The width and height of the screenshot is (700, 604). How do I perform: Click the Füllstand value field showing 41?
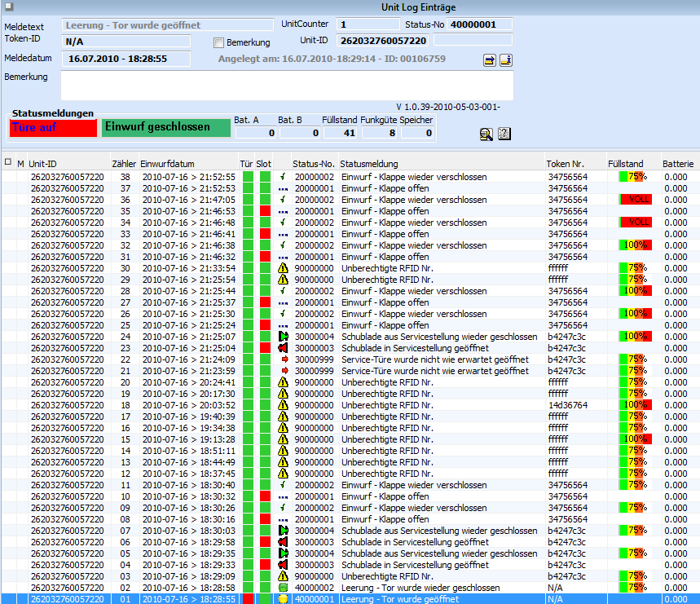pos(340,133)
